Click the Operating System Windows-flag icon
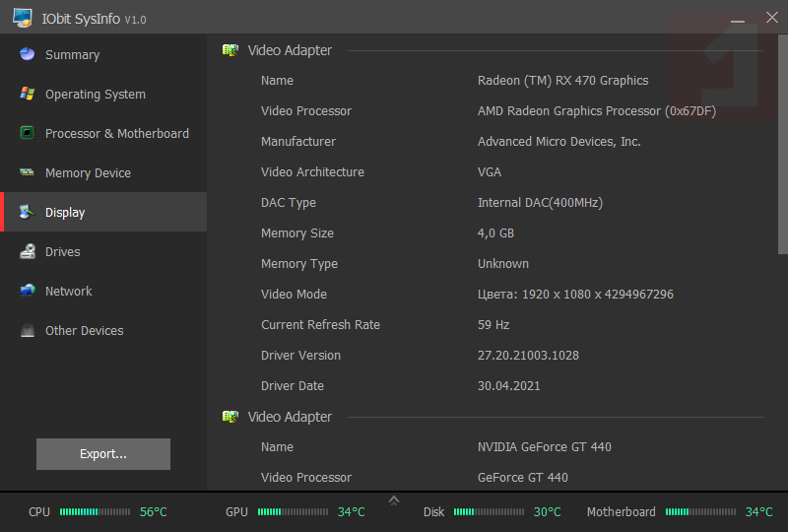The image size is (788, 532). point(28,94)
